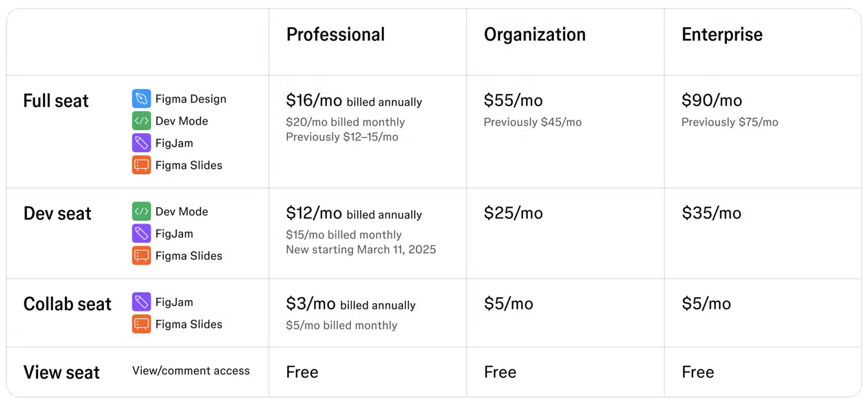Select the Professional column header
Viewport: 868px width, 404px height.
335,35
